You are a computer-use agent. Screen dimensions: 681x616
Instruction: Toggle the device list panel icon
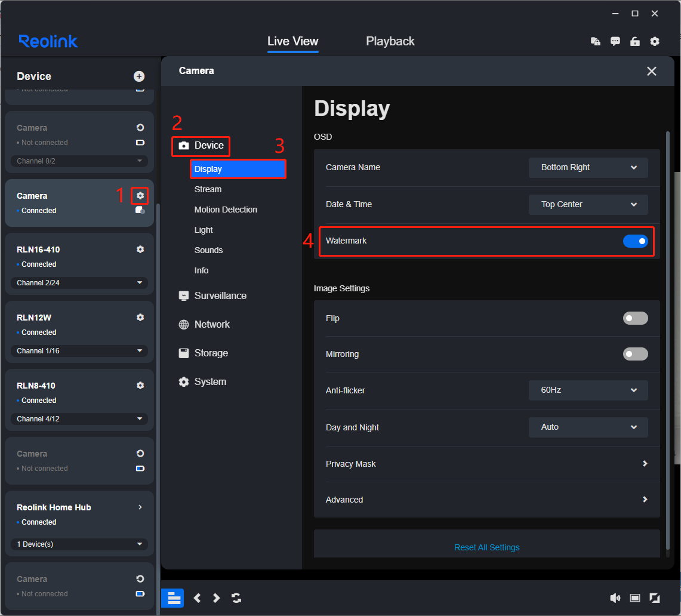[172, 598]
